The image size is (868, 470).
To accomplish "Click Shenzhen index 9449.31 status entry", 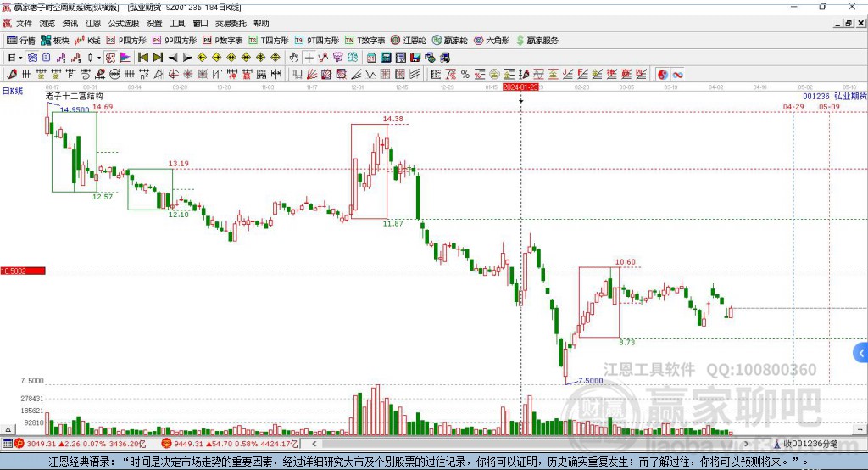I will click(230, 444).
